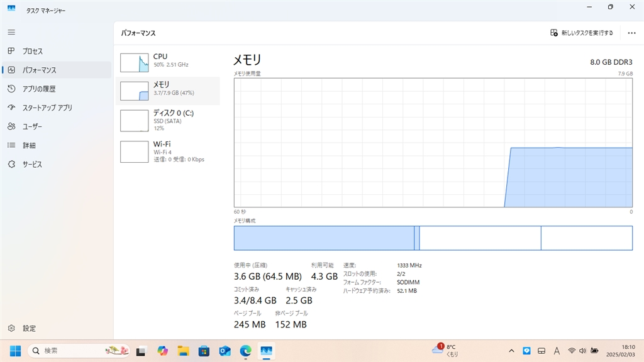Open the プロセス (Processes) page

pos(57,52)
